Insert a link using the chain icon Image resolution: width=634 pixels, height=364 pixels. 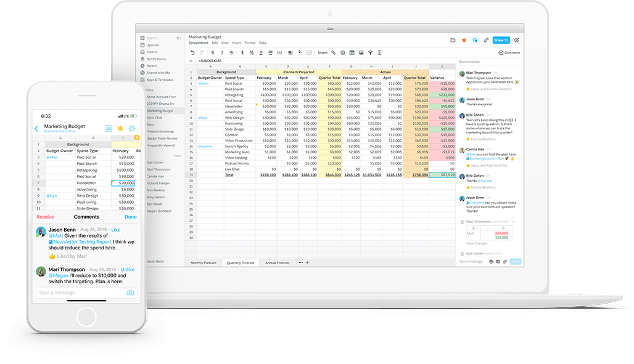coord(334,53)
